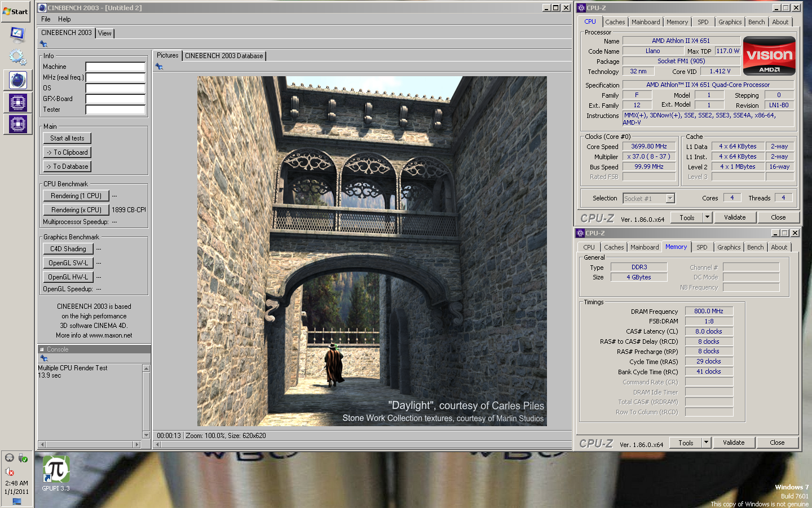The height and width of the screenshot is (508, 812).
Task: Open the Bench tab in the upper CPU-Z window
Action: (757, 22)
